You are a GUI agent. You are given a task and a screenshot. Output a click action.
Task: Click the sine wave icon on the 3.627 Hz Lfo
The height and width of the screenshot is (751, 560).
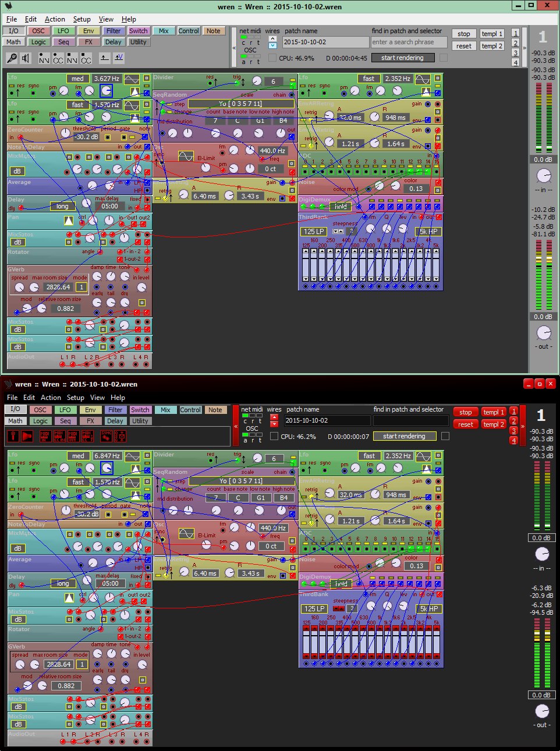tap(132, 79)
